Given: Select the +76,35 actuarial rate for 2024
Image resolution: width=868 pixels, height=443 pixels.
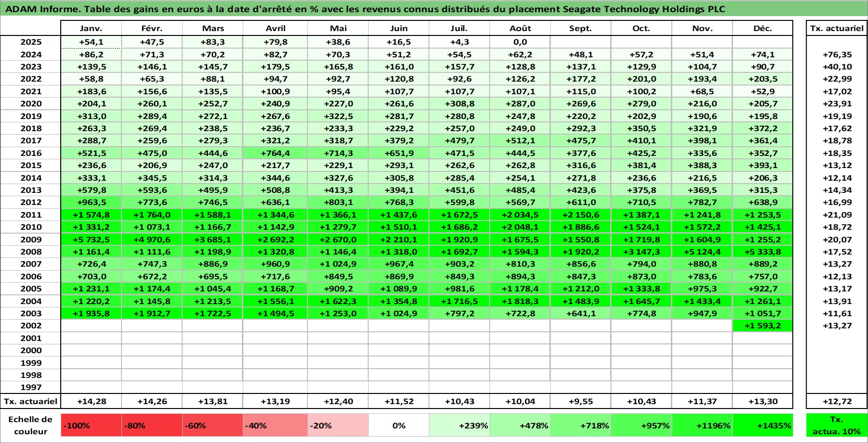Looking at the screenshot, I should click(x=836, y=54).
